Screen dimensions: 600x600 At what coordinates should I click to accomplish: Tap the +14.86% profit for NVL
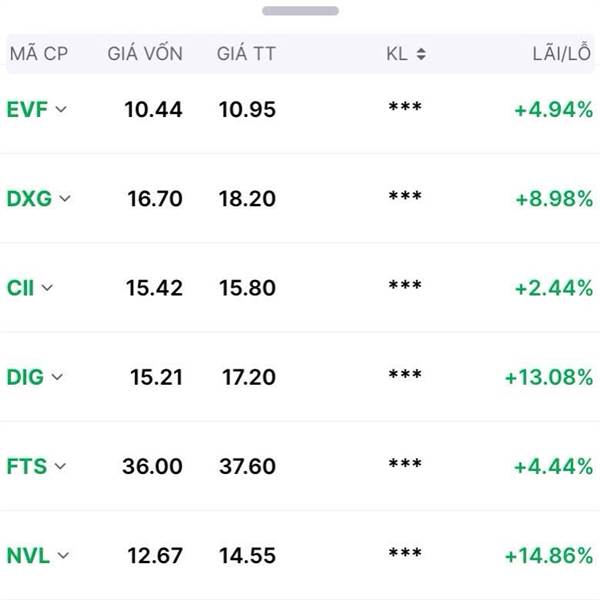point(549,556)
